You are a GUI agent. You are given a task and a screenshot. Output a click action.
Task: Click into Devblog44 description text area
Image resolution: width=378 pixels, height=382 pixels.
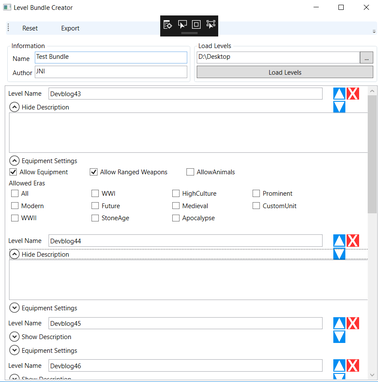(x=188, y=280)
